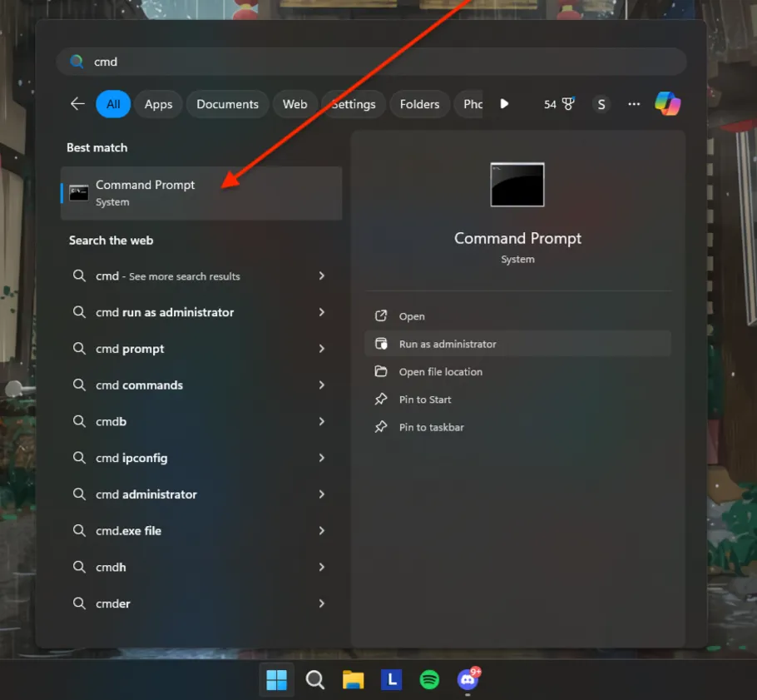
Task: Expand the 'cmder' chevron
Action: [322, 603]
